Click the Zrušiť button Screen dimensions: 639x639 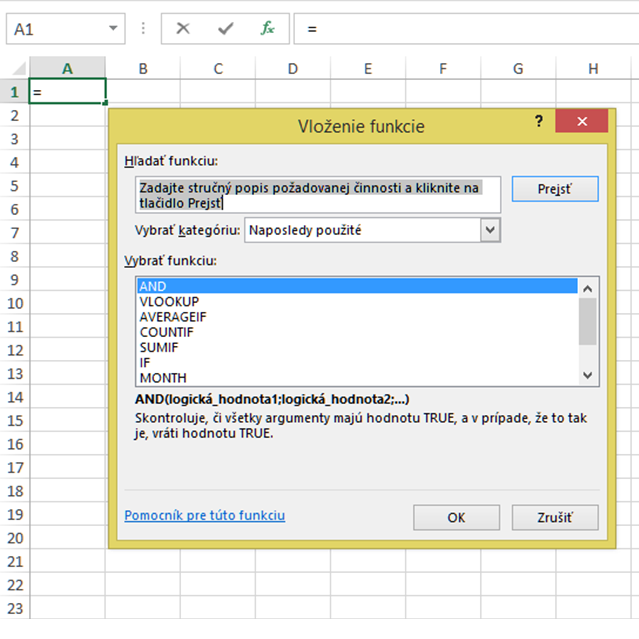coord(555,518)
